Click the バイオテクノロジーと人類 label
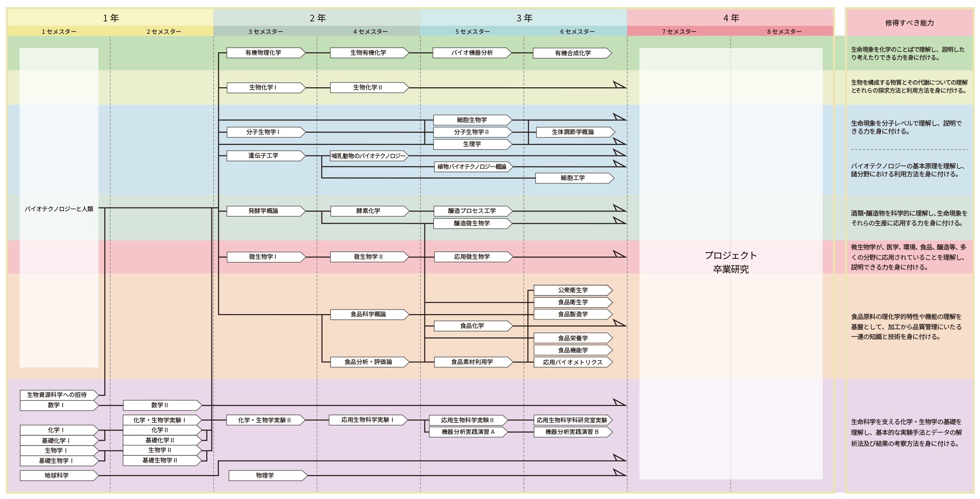The width and height of the screenshot is (980, 499). (59, 209)
